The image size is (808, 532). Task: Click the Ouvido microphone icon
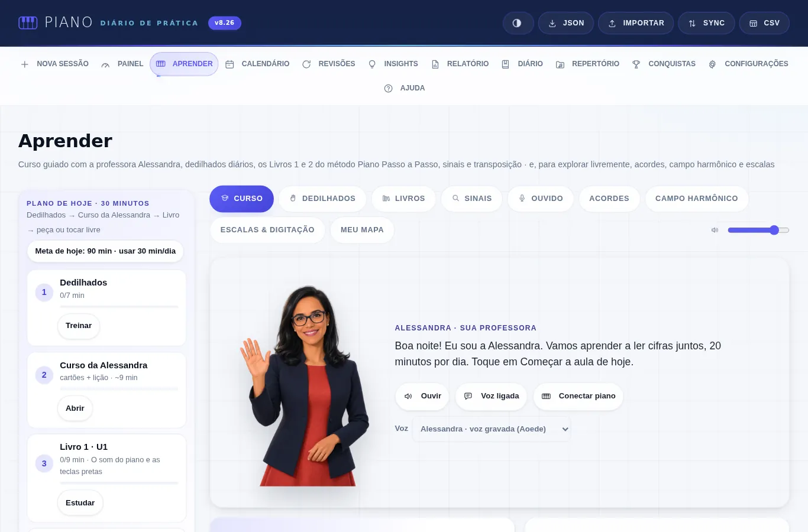point(522,199)
